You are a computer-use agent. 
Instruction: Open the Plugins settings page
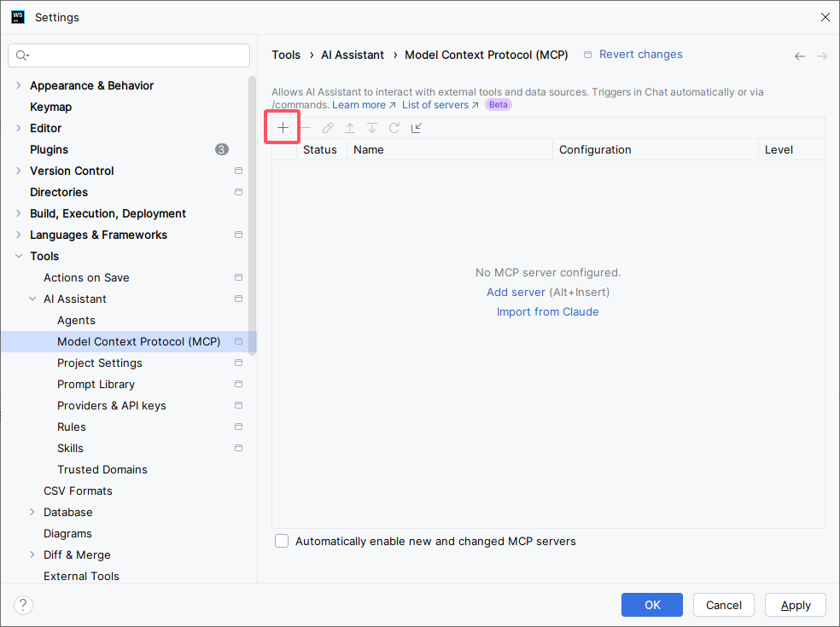tap(50, 149)
